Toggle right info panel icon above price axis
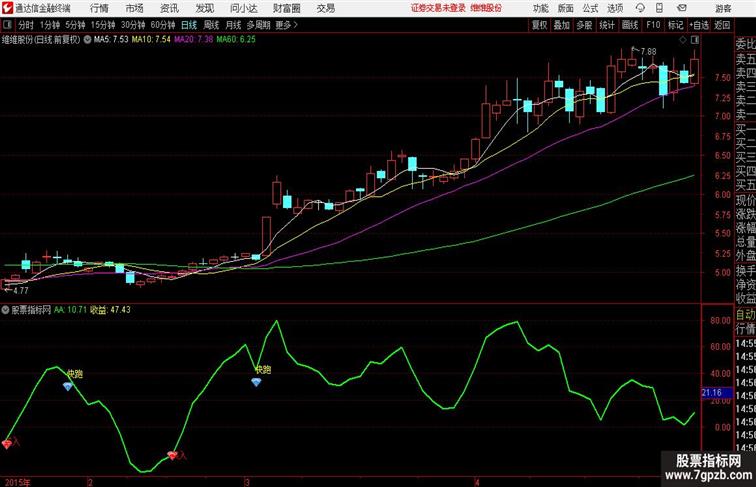Screen dimensions: 756x487 point(695,40)
